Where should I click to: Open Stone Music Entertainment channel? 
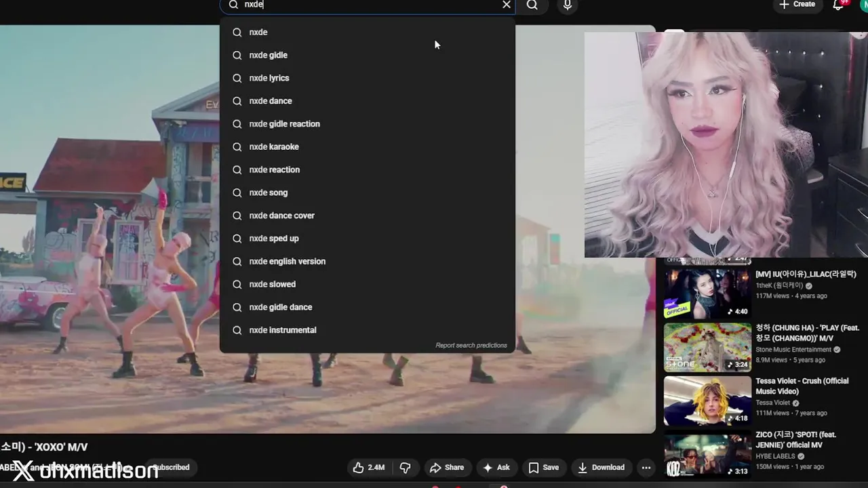793,350
